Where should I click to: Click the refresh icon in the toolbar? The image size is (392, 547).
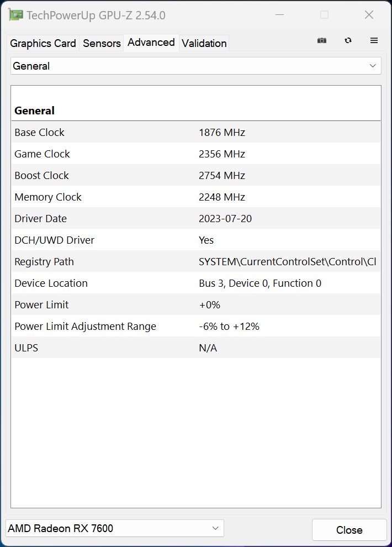click(348, 40)
